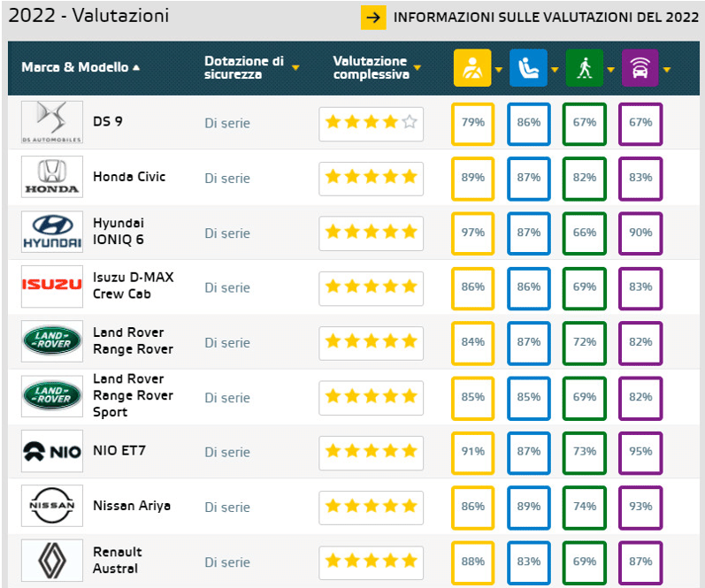Open the Hyundai IONIQ 6 entry
Viewport: 705px width, 588px height.
pos(119,231)
